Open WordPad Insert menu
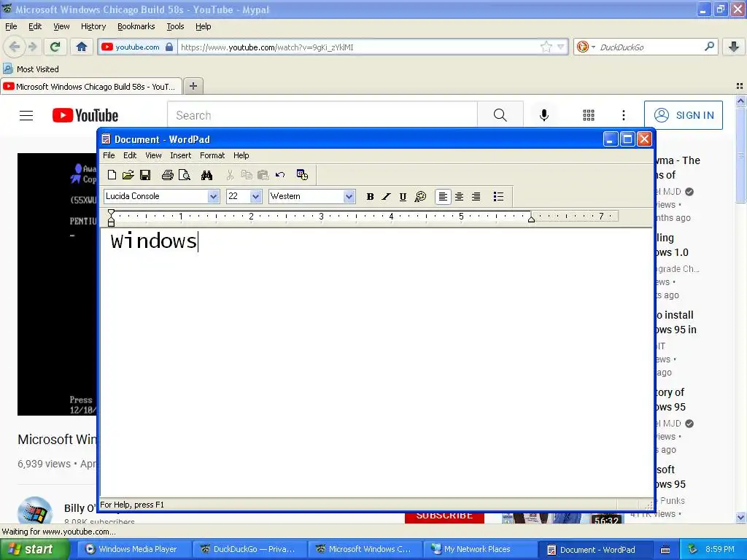The image size is (747, 560). pos(181,155)
